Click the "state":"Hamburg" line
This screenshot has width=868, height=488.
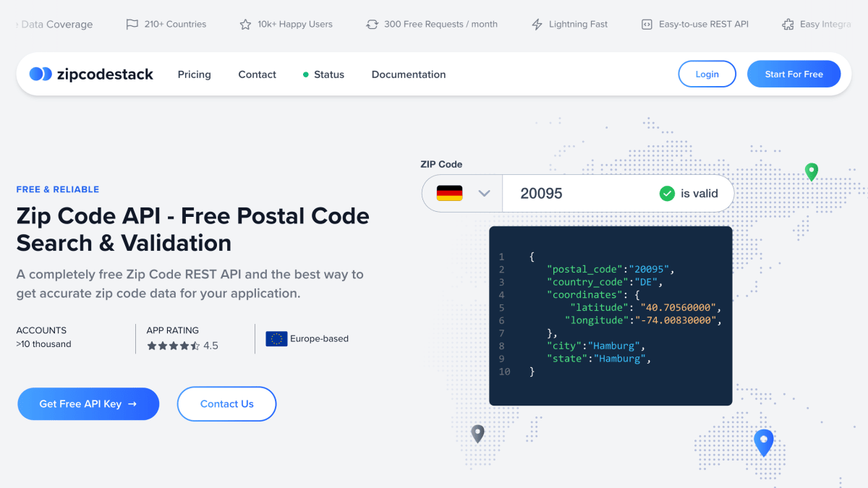[599, 359]
